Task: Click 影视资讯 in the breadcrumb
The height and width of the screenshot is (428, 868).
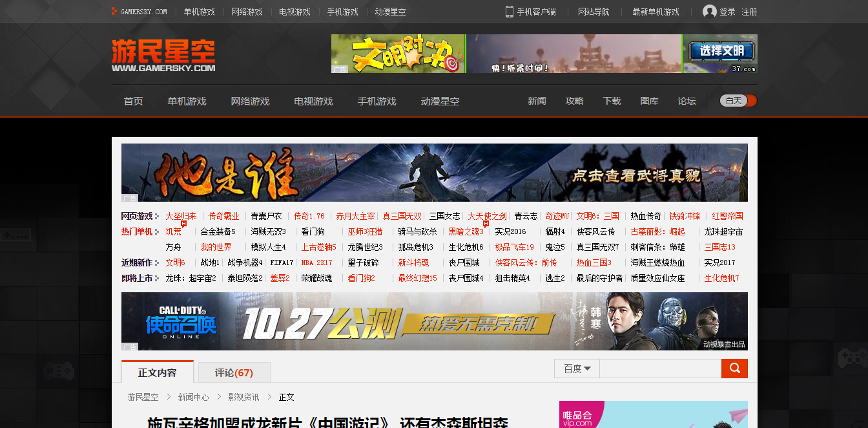Action: [x=244, y=397]
